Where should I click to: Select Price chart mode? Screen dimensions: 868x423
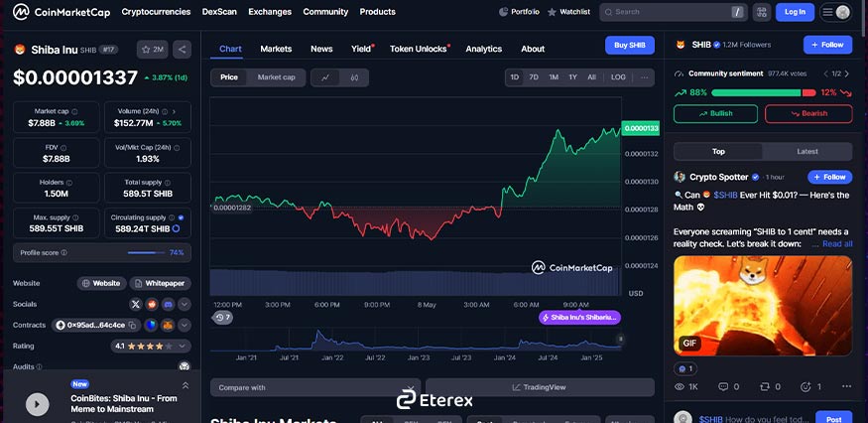pos(229,77)
